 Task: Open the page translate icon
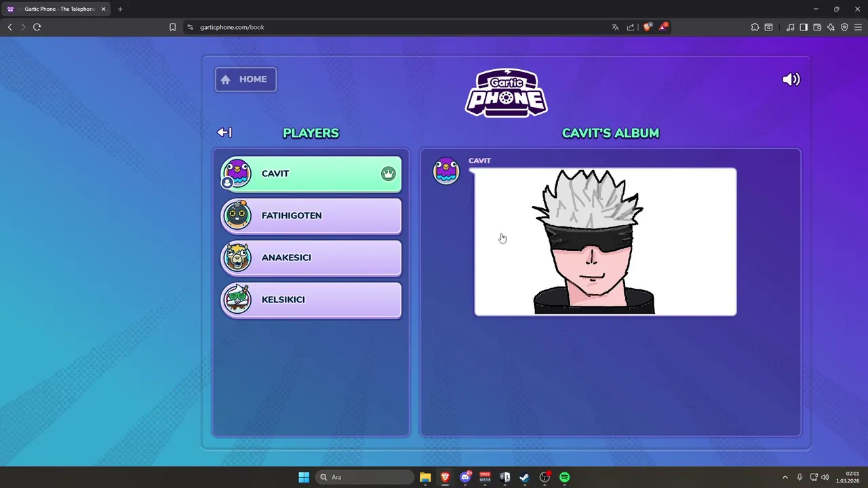click(x=615, y=27)
